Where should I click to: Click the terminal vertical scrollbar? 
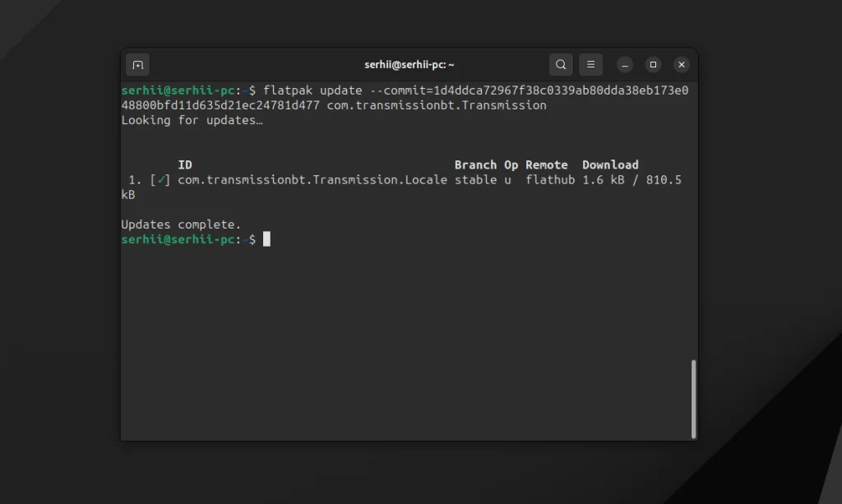coord(694,399)
